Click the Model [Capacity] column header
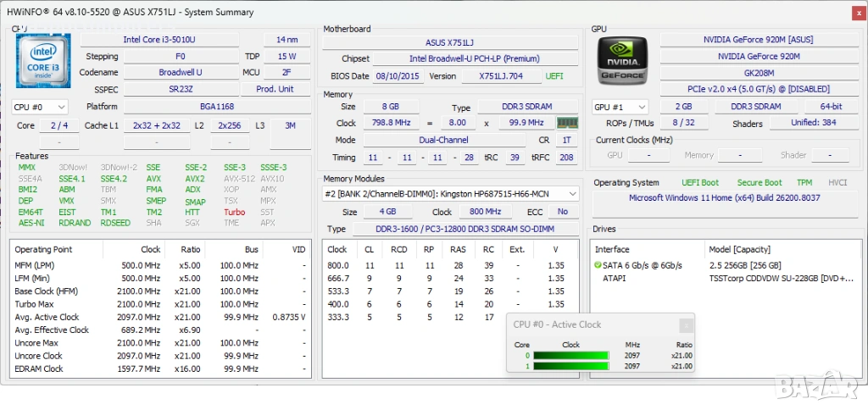Screen dimensions: 868x410 pos(780,249)
